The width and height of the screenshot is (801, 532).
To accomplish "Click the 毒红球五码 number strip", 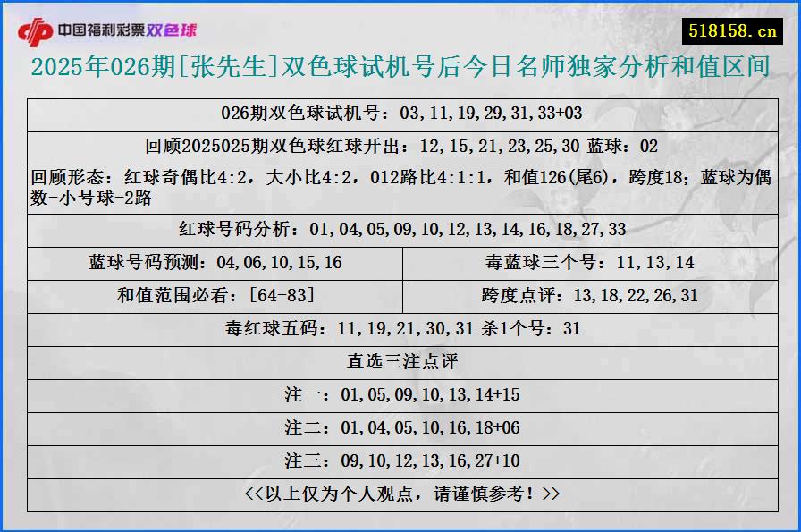I will (x=400, y=328).
